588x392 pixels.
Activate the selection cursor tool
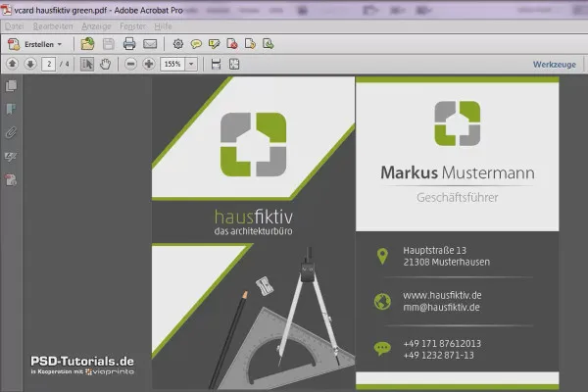click(87, 64)
